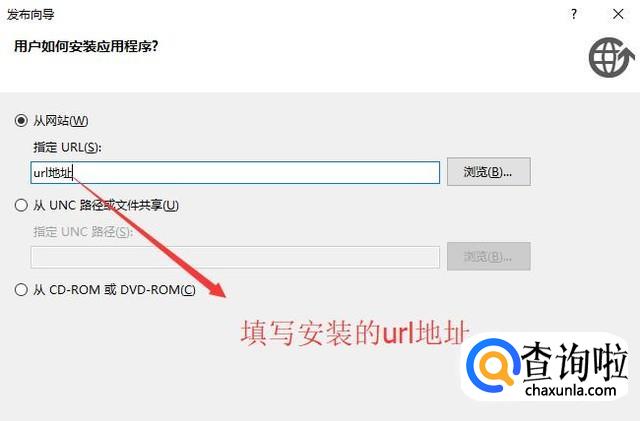The image size is (640, 421).
Task: Click inside the 指定 URL text field
Action: pyautogui.click(x=235, y=172)
